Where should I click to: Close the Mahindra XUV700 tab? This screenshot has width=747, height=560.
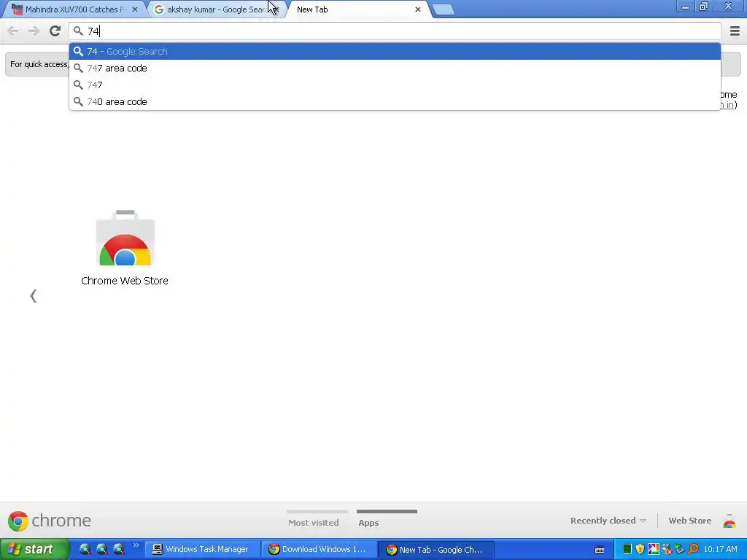pyautogui.click(x=135, y=9)
